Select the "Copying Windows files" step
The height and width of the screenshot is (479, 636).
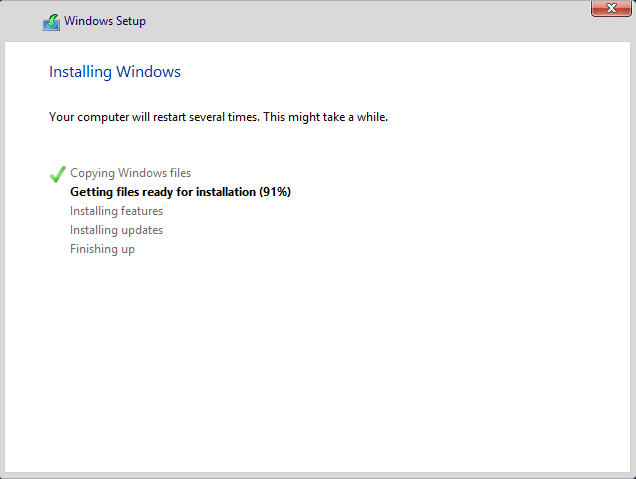[x=130, y=173]
